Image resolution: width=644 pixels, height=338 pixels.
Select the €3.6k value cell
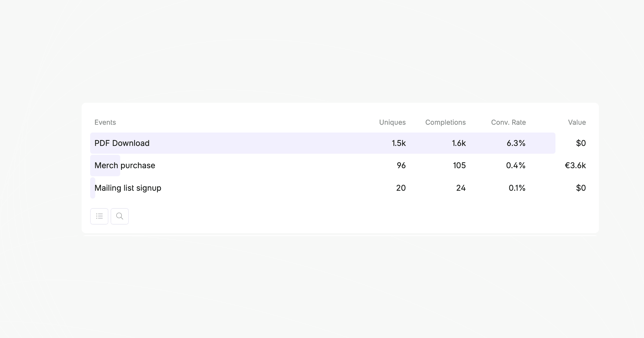tap(575, 165)
